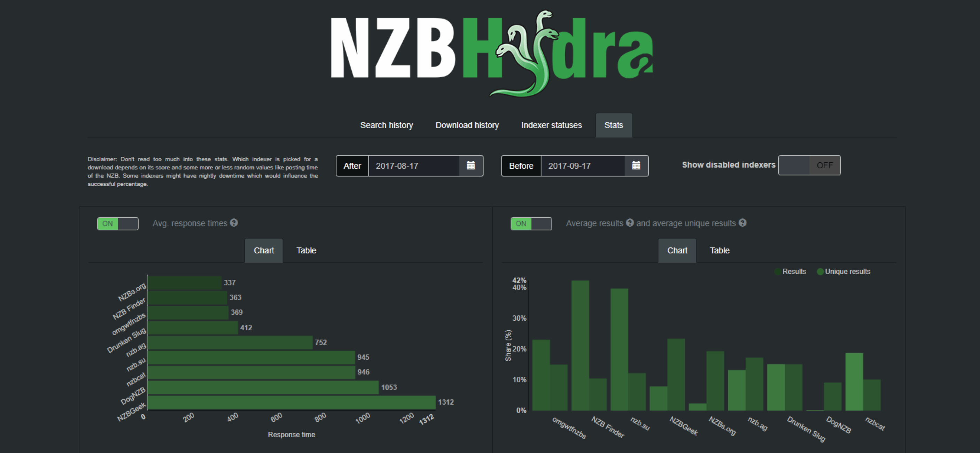Select Chart view in the response times panel
The image size is (980, 453).
[264, 250]
